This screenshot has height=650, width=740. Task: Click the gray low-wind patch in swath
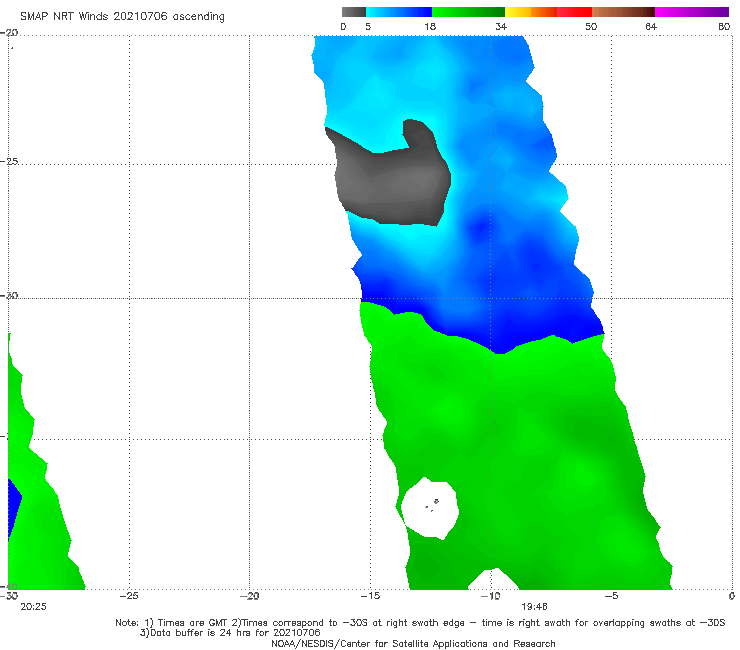(392, 179)
